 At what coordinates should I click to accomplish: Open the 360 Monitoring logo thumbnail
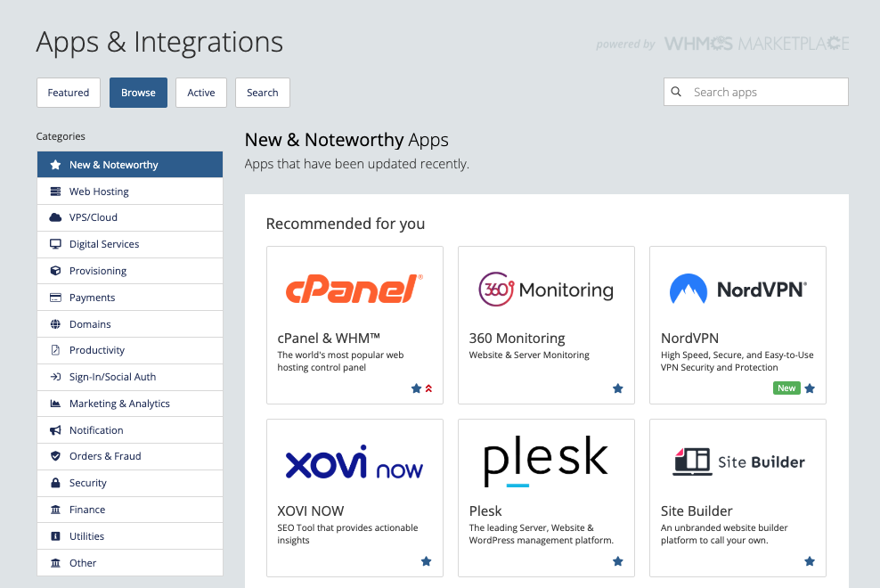[546, 290]
